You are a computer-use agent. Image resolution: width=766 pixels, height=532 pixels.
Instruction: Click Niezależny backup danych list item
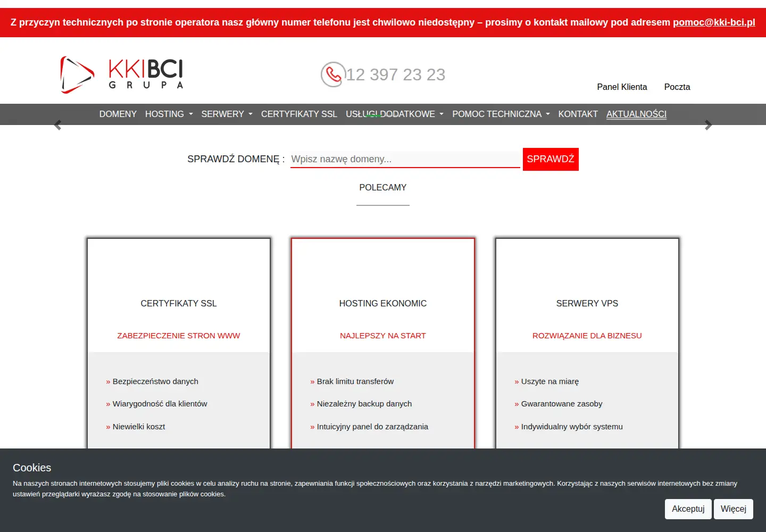click(361, 404)
